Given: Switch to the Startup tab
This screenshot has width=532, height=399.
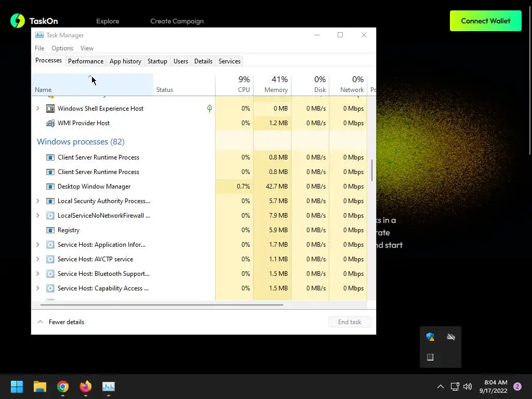Looking at the screenshot, I should point(157,61).
